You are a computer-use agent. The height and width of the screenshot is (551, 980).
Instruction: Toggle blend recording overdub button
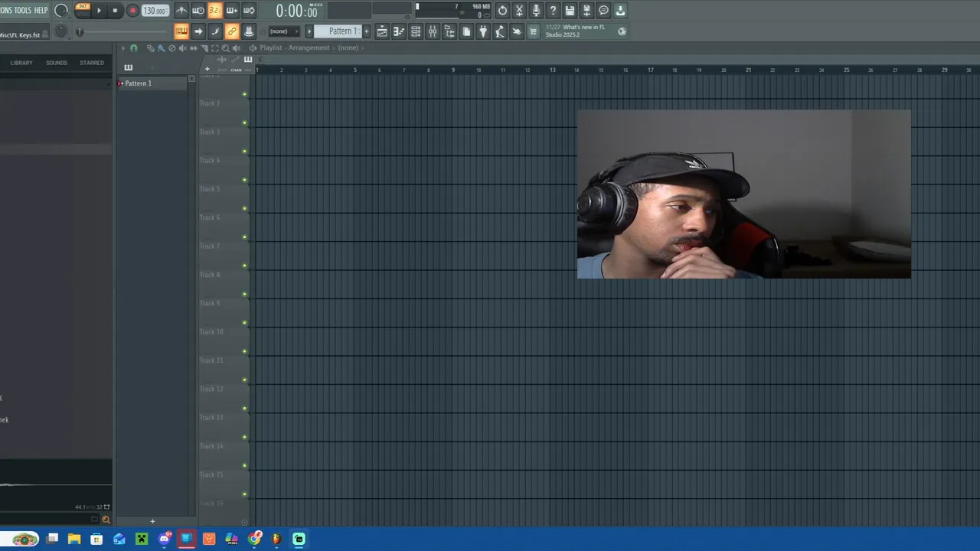click(x=231, y=10)
